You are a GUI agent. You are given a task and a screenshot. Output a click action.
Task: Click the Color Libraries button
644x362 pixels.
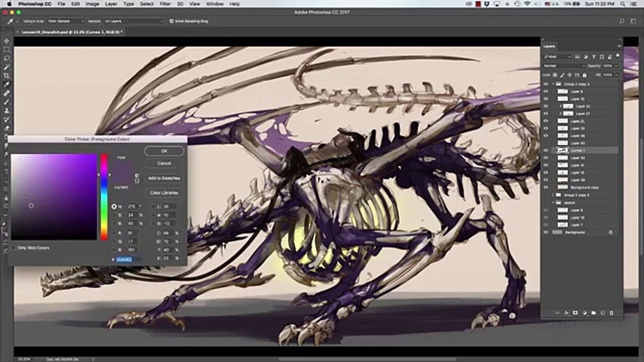[x=164, y=193]
